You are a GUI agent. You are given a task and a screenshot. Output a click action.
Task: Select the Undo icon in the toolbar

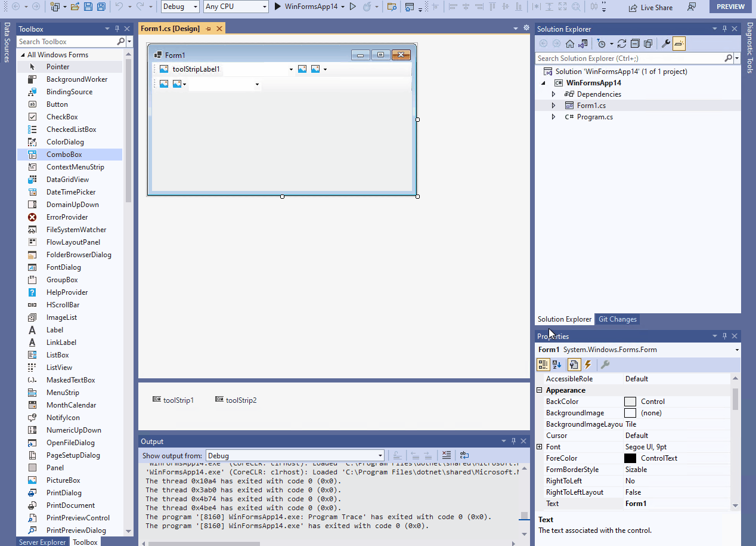coord(120,7)
